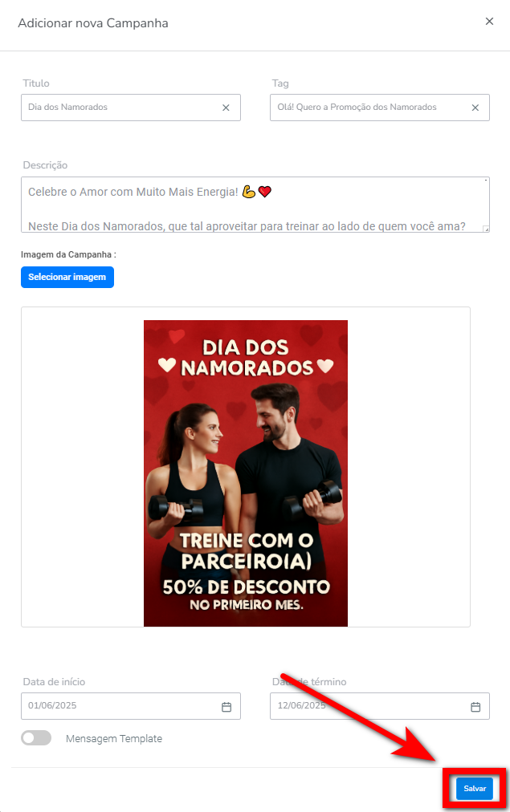The width and height of the screenshot is (510, 812).
Task: Click the red heart emoji in the description
Action: point(265,192)
